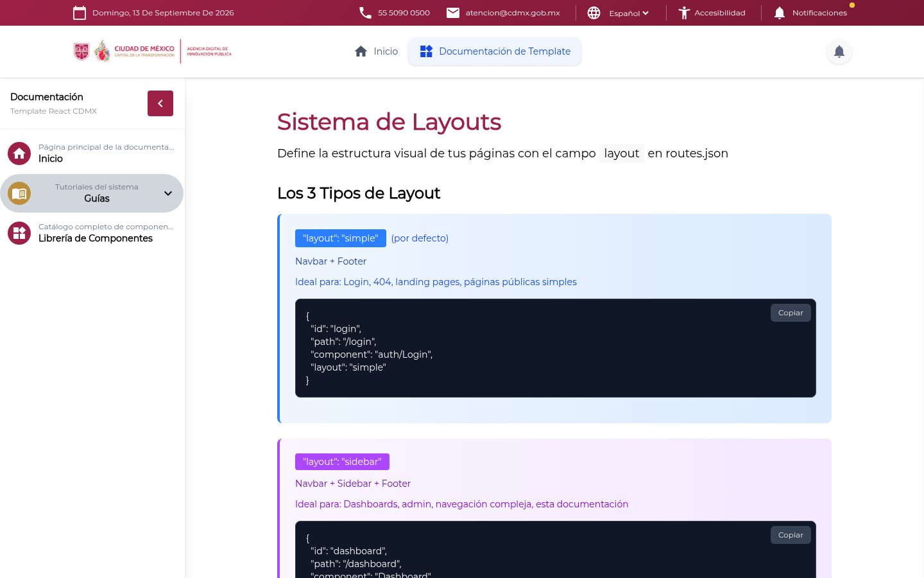Image resolution: width=924 pixels, height=578 pixels.
Task: Click the login JSON code block
Action: [556, 348]
